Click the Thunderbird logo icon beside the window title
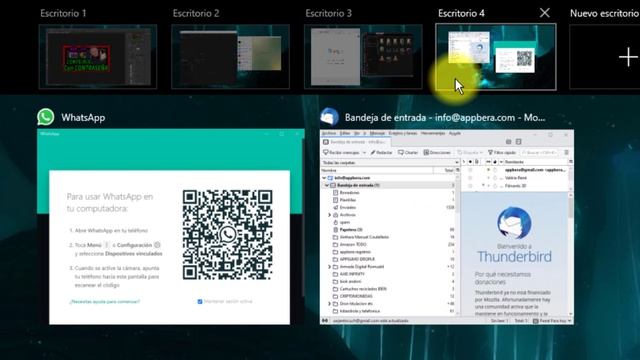The height and width of the screenshot is (360, 640). pos(329,117)
